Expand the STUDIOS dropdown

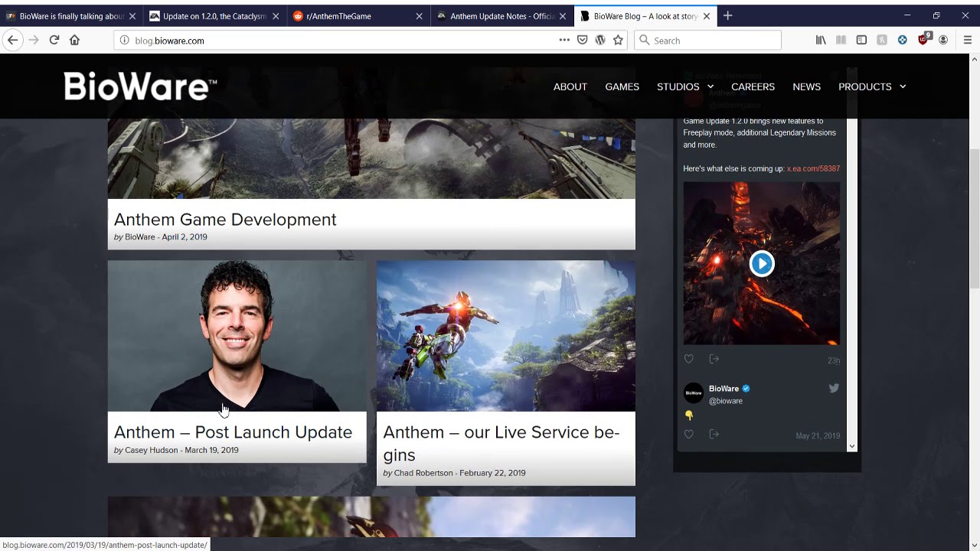[685, 86]
